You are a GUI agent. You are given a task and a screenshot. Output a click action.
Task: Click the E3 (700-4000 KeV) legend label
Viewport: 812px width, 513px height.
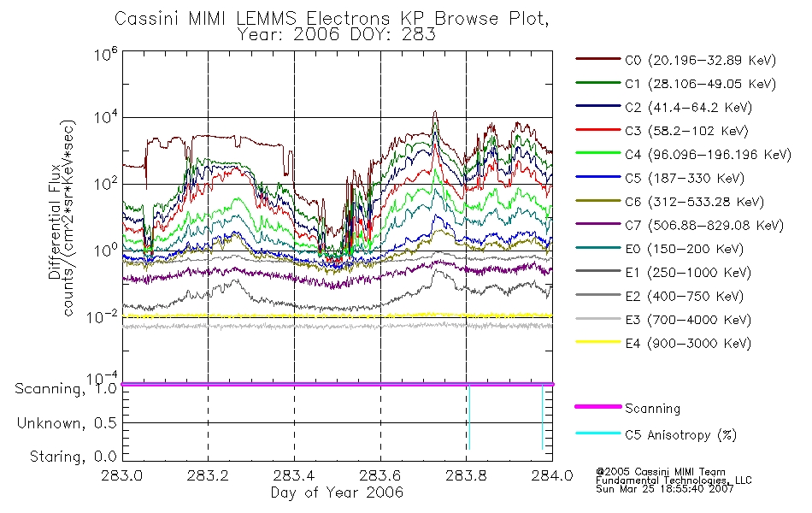click(688, 320)
